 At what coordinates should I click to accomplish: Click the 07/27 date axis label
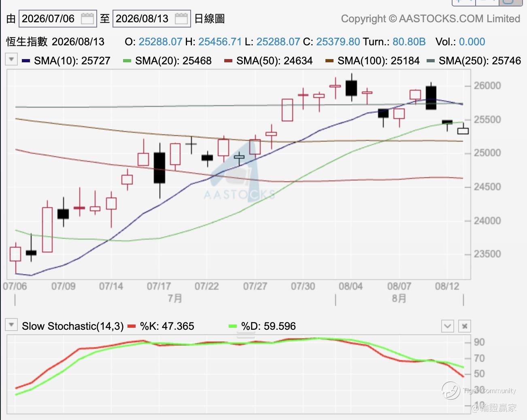[x=255, y=286]
